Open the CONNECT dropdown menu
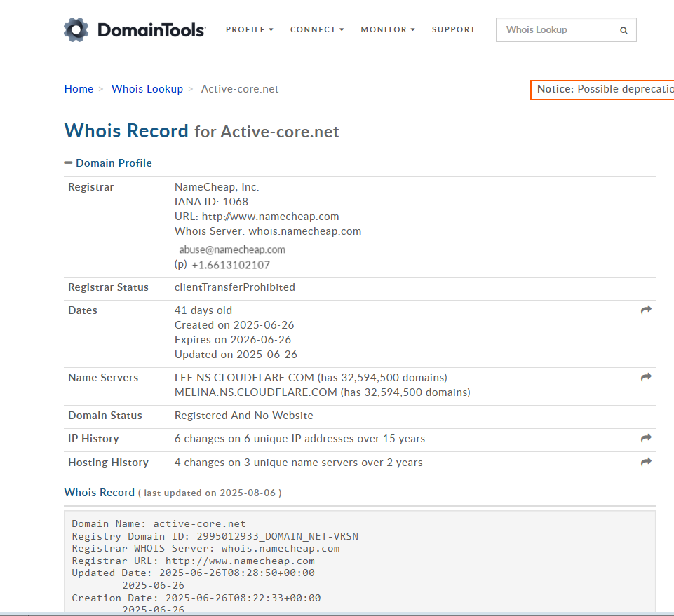Screen dimensions: 674x616 tap(317, 29)
